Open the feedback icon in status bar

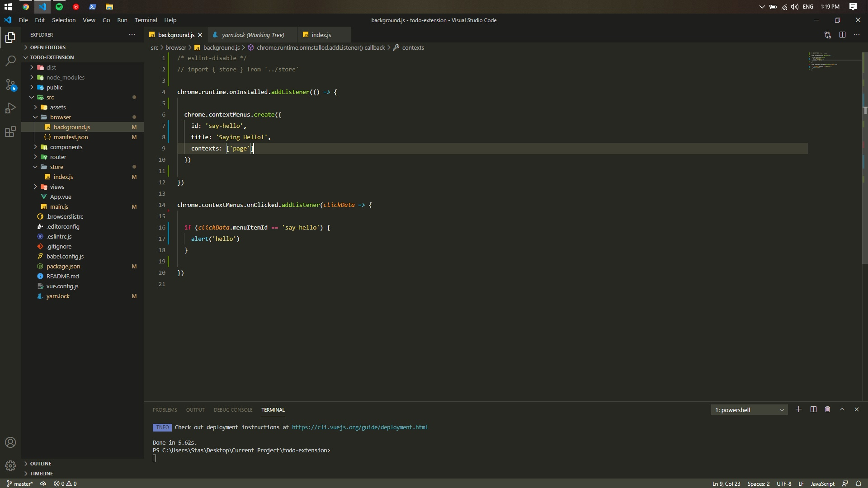[x=845, y=483]
